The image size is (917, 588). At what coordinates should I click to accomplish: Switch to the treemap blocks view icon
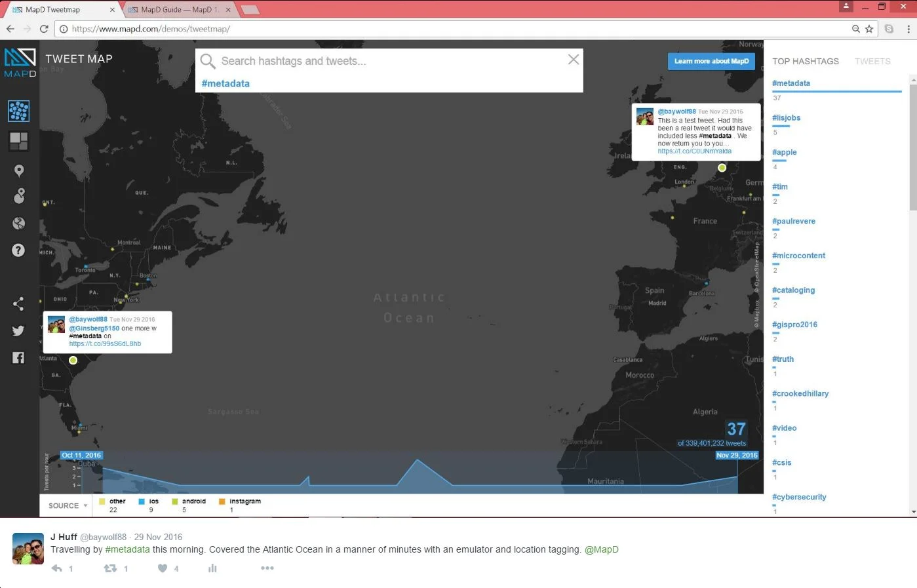[x=18, y=141]
